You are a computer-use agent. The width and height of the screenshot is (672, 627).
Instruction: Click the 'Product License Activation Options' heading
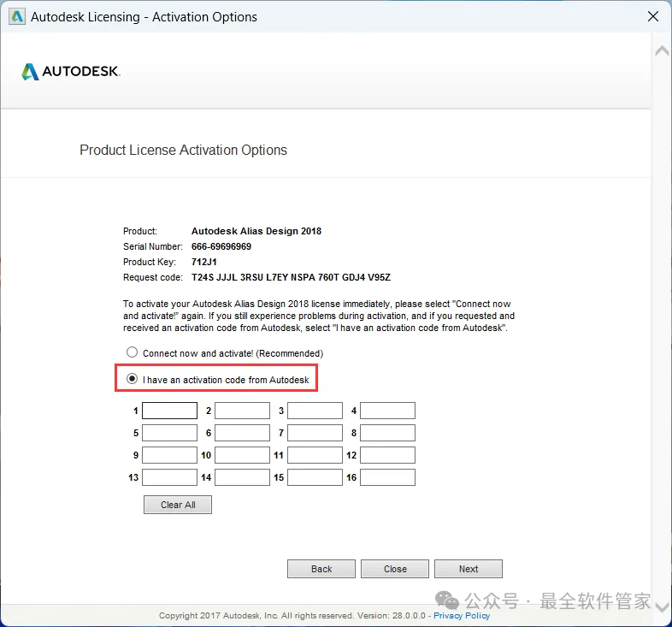click(x=184, y=150)
